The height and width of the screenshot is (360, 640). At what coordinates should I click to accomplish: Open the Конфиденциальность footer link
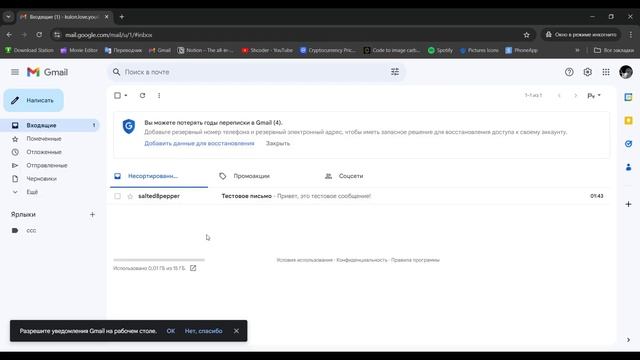coord(362,260)
